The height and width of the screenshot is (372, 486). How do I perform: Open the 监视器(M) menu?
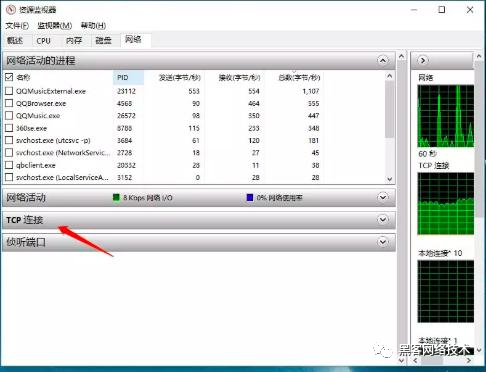54,25
